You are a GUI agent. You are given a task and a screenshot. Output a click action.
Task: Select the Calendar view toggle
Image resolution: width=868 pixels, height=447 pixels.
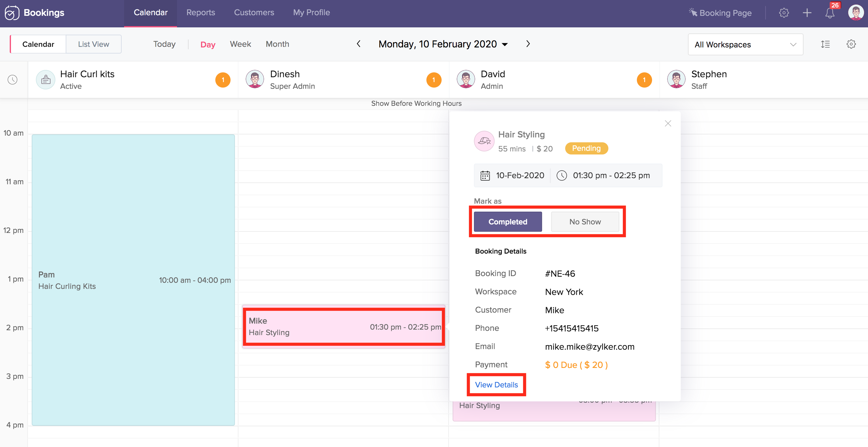pyautogui.click(x=38, y=44)
